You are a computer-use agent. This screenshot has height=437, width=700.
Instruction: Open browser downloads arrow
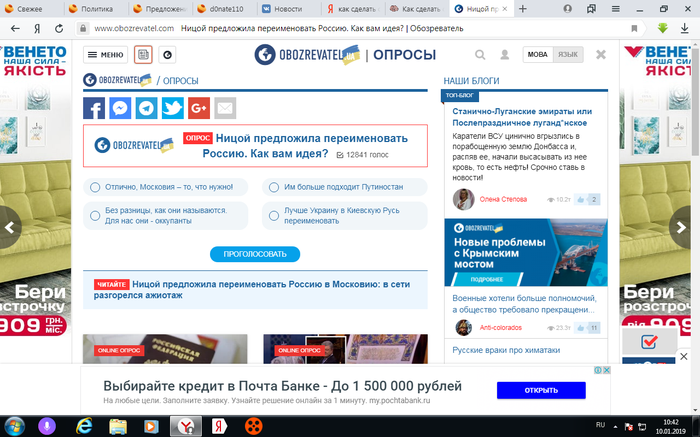click(x=684, y=29)
